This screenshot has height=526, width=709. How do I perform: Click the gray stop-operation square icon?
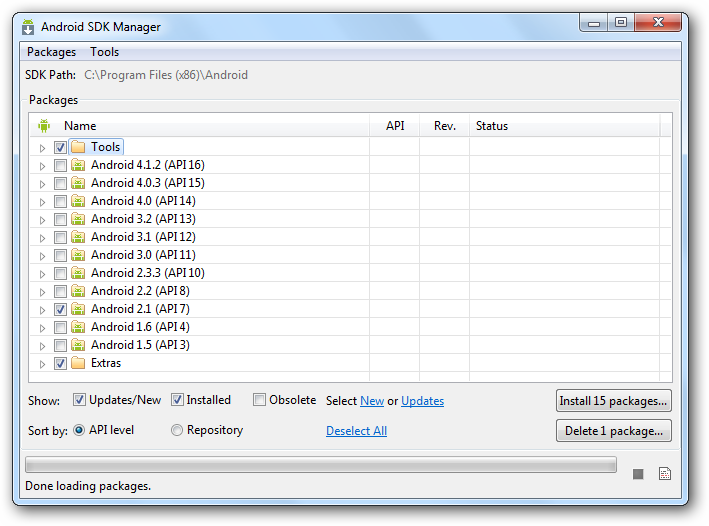pos(638,474)
